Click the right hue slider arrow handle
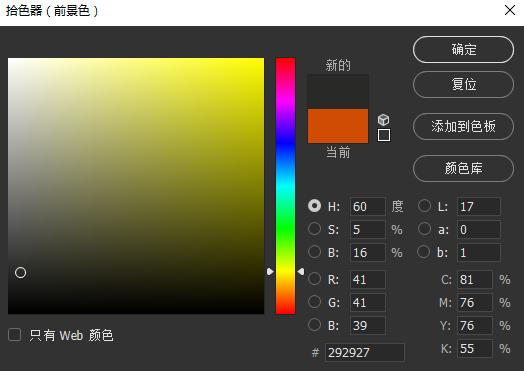This screenshot has width=524, height=371. tap(301, 271)
